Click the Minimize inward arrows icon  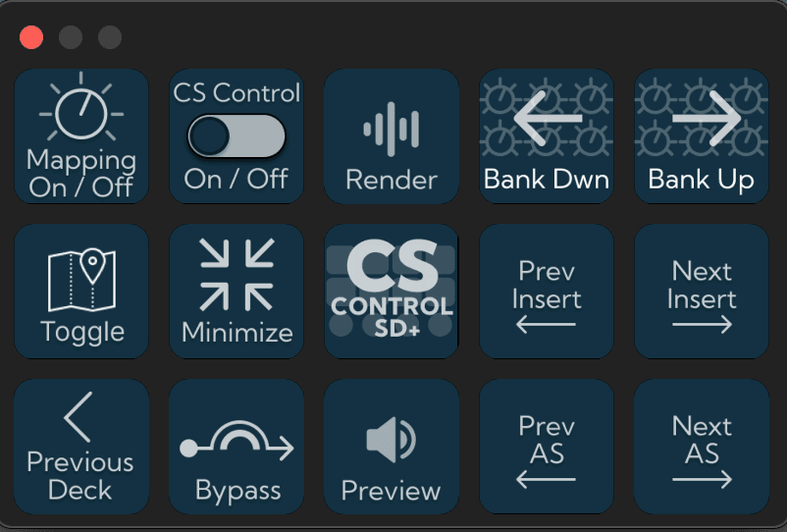236,275
